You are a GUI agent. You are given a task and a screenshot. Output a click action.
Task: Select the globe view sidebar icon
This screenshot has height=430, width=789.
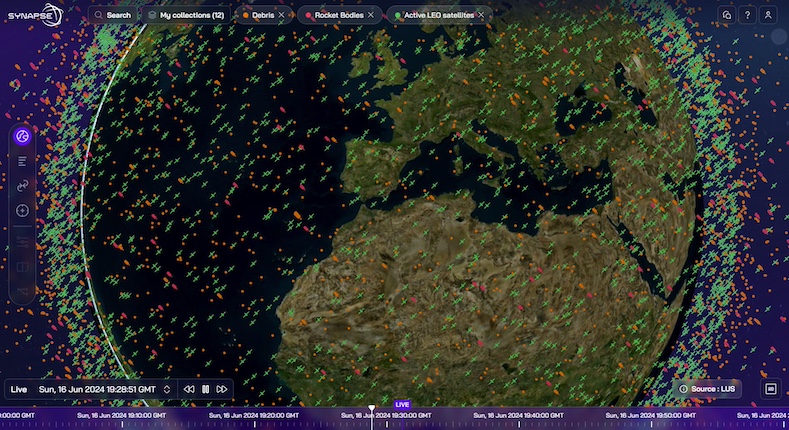[x=22, y=136]
